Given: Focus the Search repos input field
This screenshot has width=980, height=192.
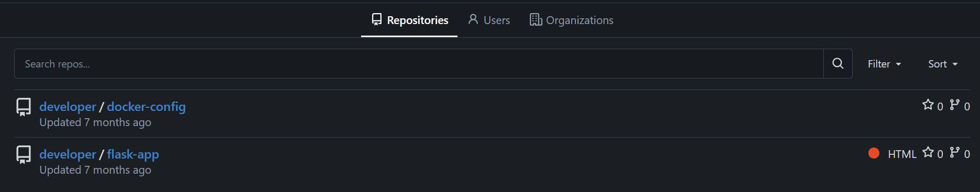Looking at the screenshot, I should point(419,64).
